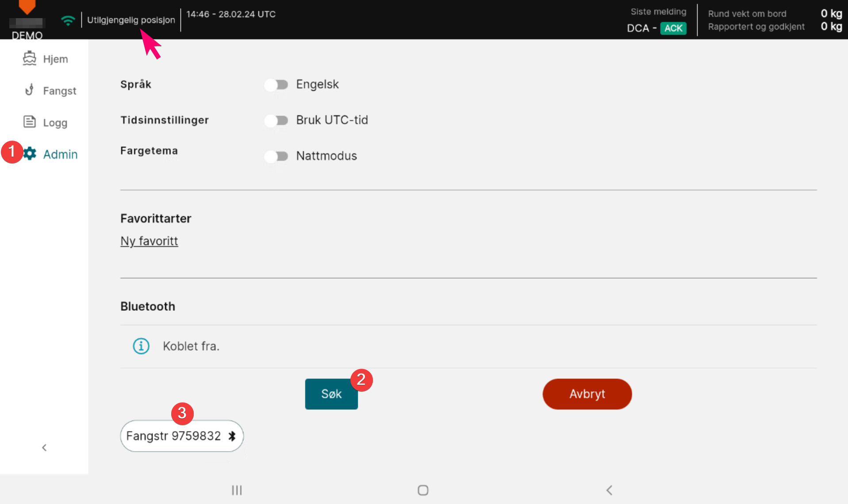
Task: Go to the Logg page
Action: click(x=45, y=122)
